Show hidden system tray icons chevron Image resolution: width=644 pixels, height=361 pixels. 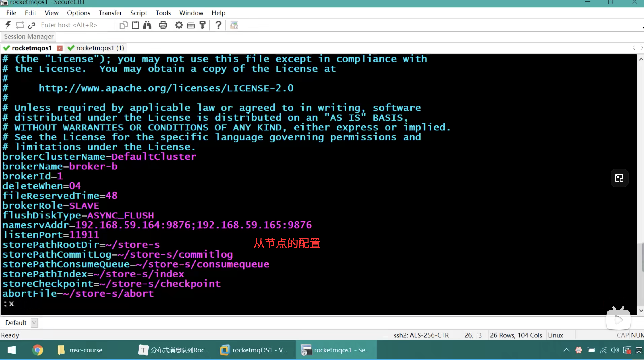tap(567, 350)
